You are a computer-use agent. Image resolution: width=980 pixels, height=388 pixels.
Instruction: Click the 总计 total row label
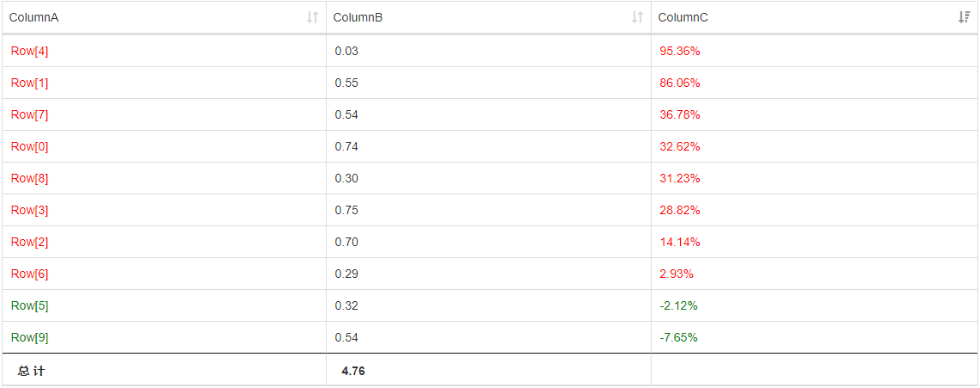[31, 371]
